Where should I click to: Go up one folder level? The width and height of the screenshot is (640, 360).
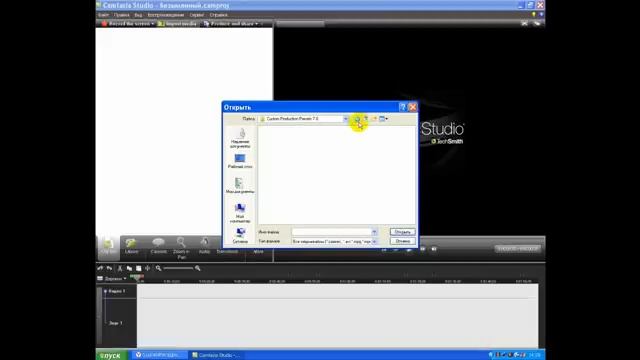pos(366,119)
